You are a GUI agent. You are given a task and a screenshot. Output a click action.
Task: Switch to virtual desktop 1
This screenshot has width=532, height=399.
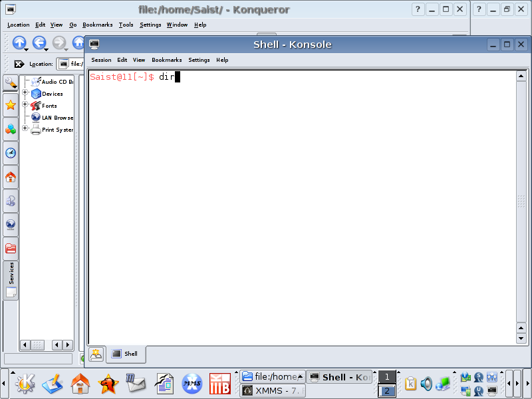tap(387, 377)
